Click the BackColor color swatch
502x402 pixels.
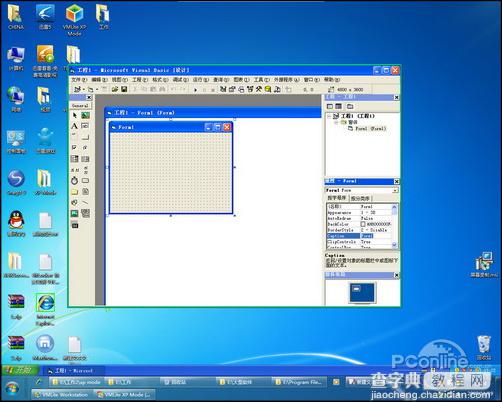coord(363,224)
